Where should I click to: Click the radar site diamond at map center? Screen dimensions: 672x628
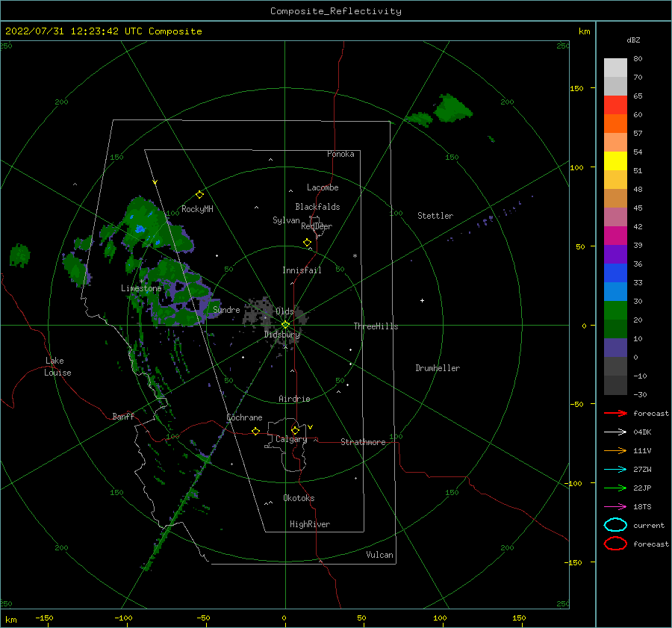pyautogui.click(x=285, y=325)
